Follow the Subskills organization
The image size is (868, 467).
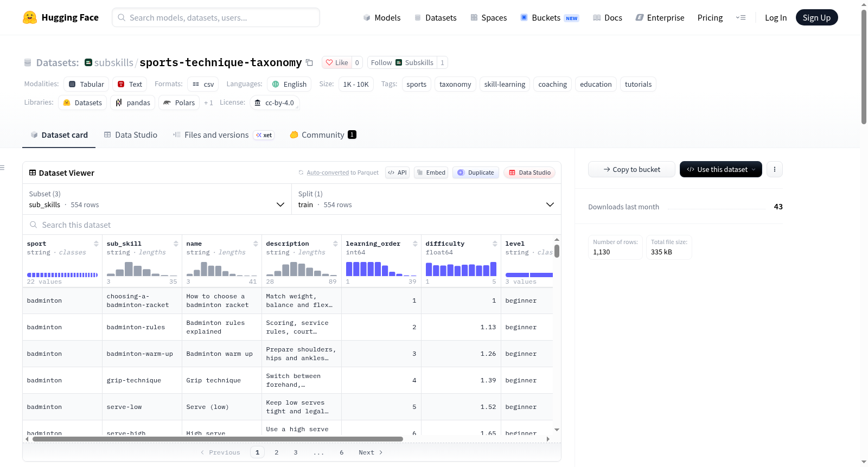pos(402,62)
